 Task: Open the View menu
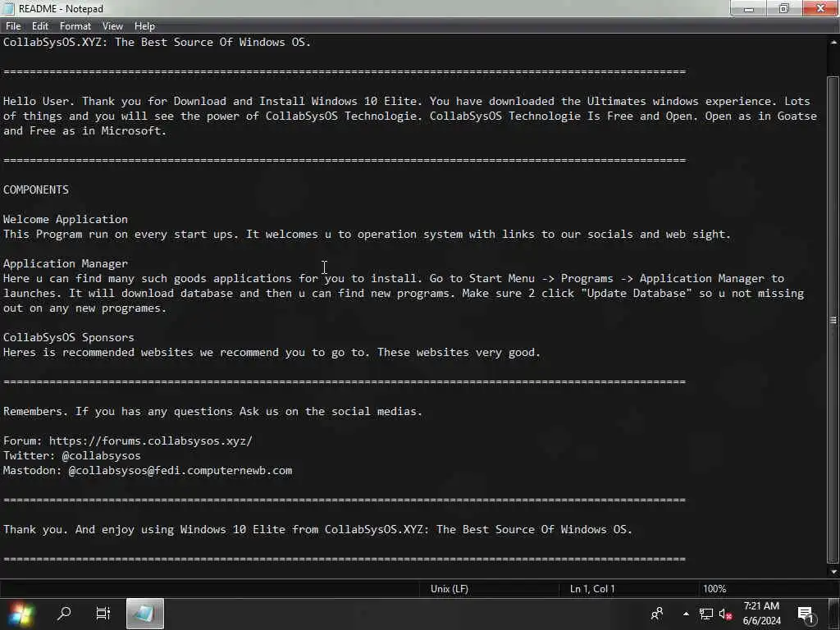pos(112,26)
